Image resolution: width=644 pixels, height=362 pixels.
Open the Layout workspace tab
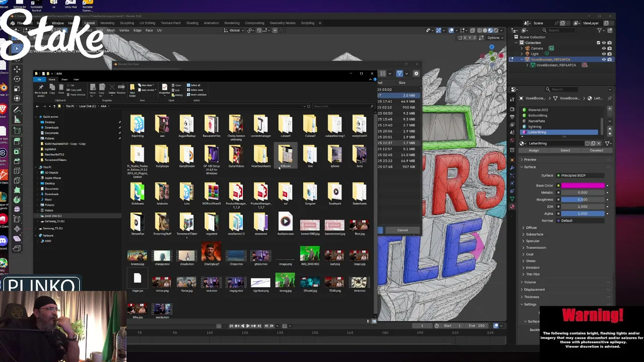point(90,23)
